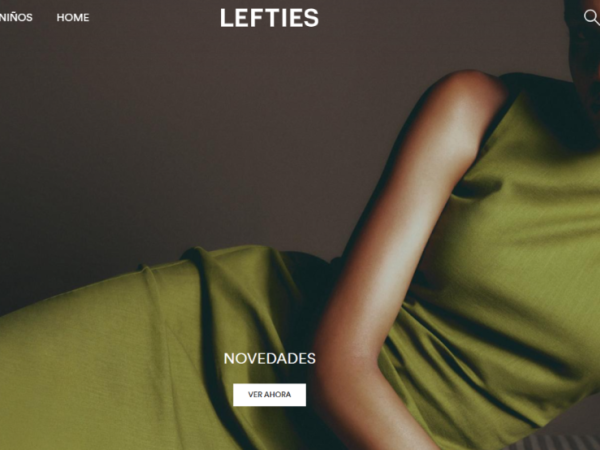600x450 pixels.
Task: Click the VER AHORA button
Action: tap(269, 395)
